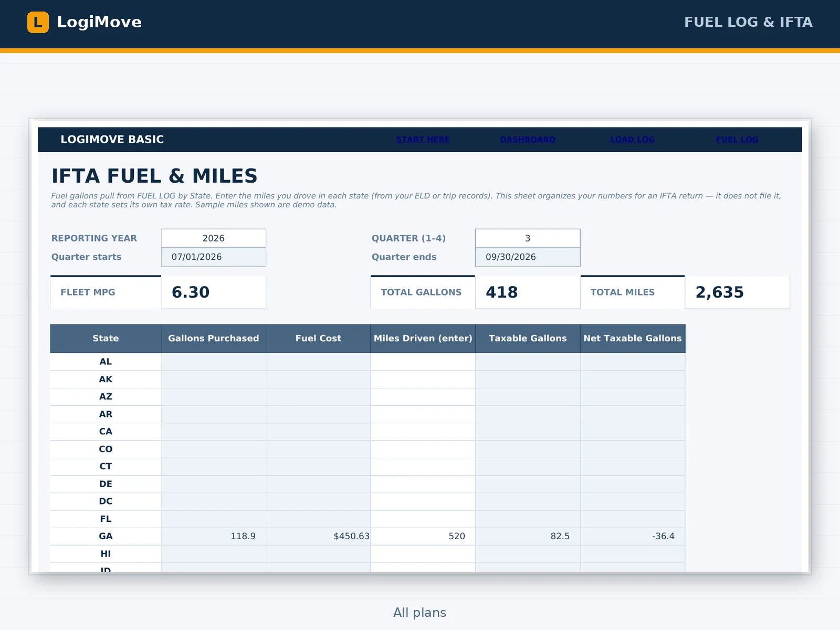
Task: Click the State column header
Action: coord(106,339)
